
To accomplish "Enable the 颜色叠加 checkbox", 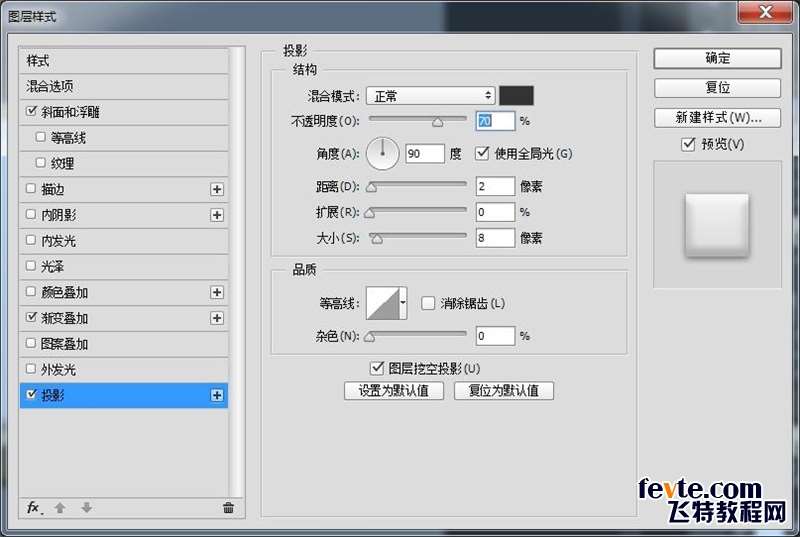I will click(31, 291).
